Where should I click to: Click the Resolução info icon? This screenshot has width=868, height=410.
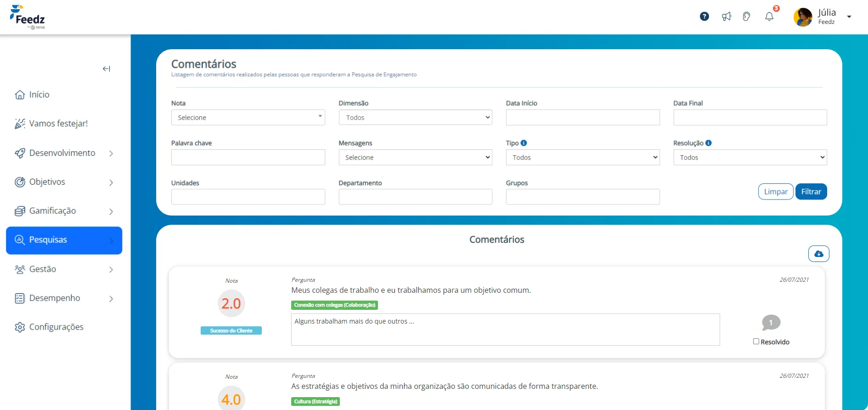click(x=709, y=143)
